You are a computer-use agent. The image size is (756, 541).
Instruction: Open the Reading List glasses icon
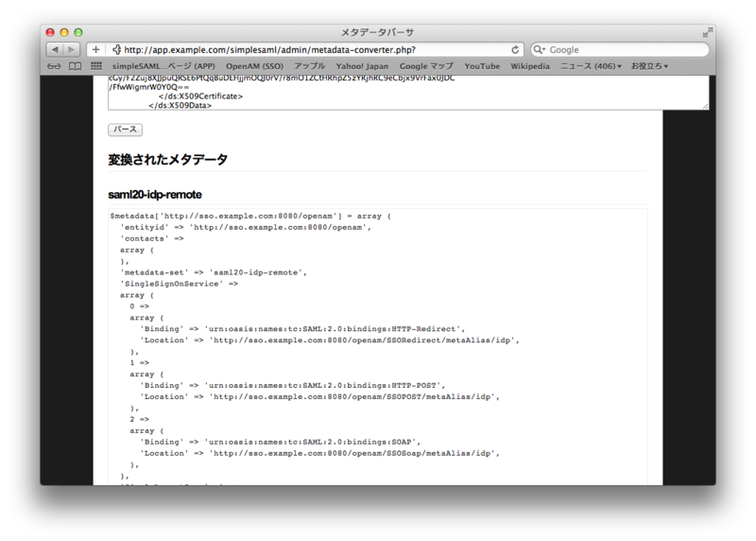(54, 66)
